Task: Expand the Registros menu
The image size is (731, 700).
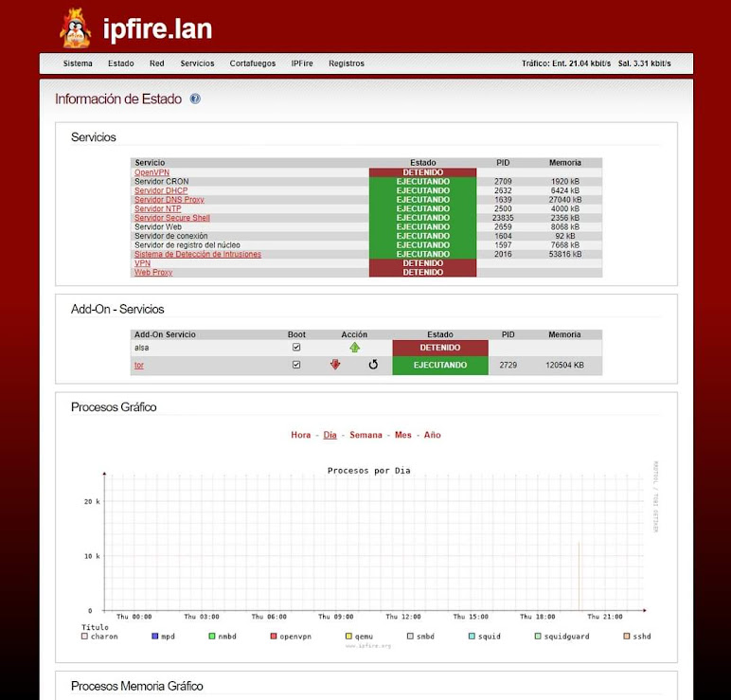Action: pyautogui.click(x=347, y=63)
